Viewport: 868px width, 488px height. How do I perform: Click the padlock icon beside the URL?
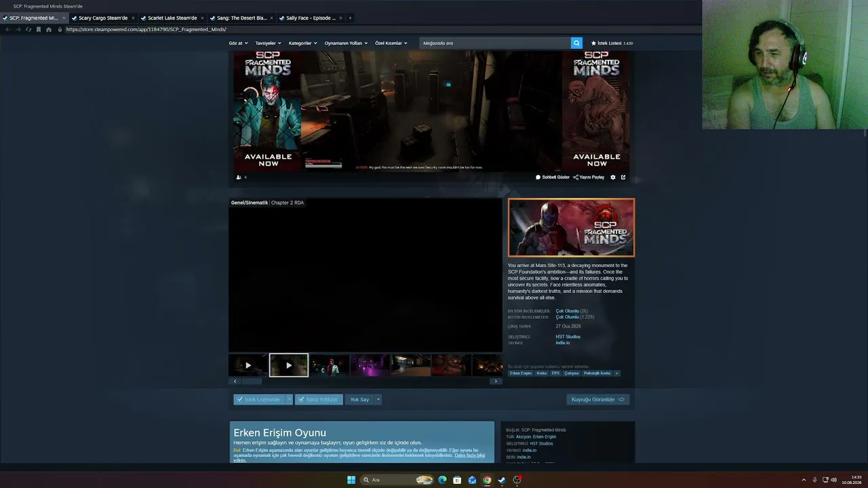coord(60,30)
